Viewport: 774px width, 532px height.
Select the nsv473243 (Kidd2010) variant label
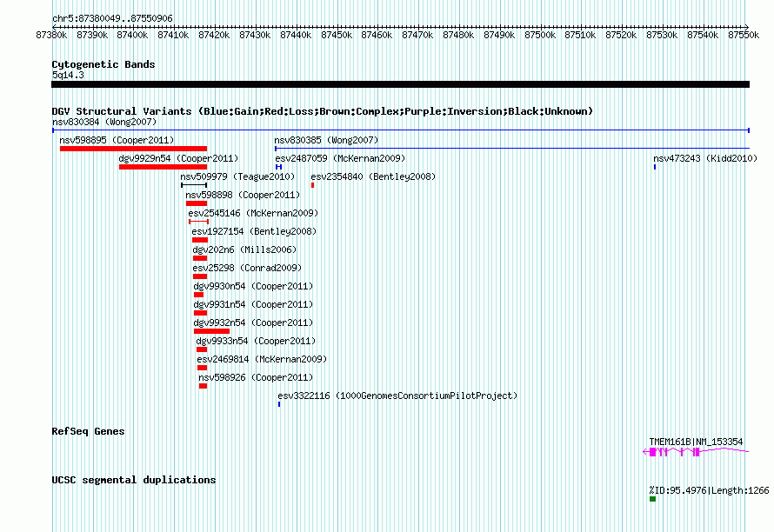[704, 158]
